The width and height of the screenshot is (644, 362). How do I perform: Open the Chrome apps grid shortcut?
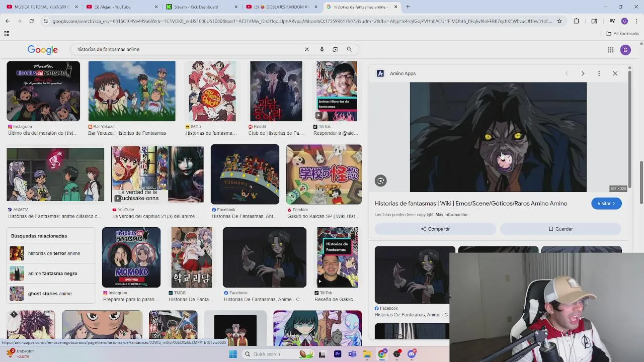(x=7, y=33)
